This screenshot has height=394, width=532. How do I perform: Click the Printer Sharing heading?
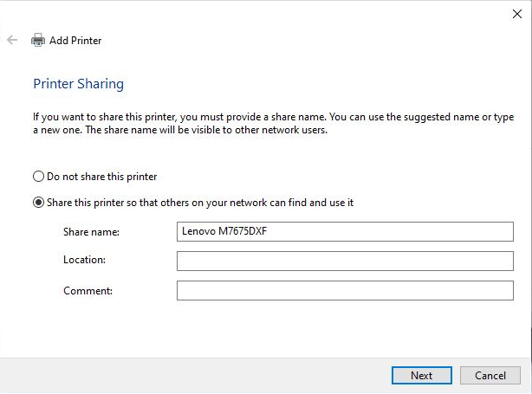(78, 84)
